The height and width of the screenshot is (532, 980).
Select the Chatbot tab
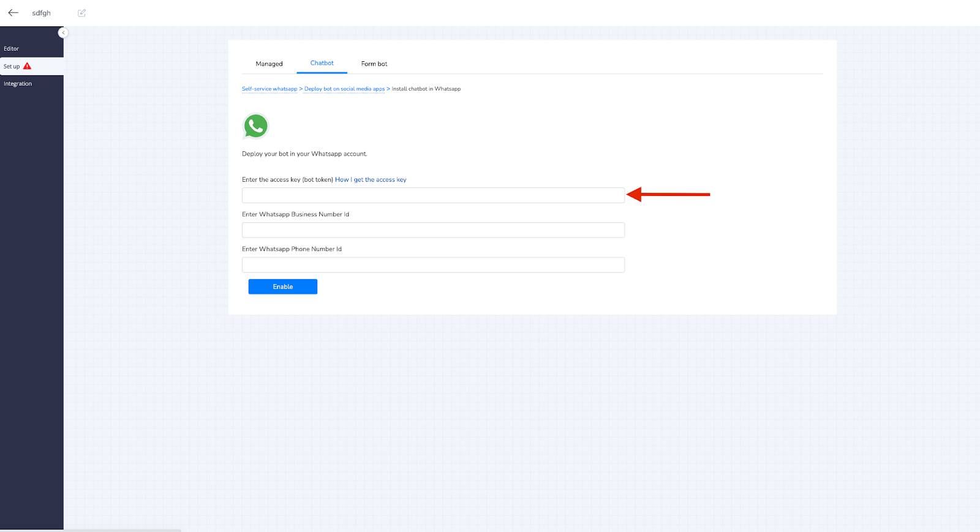click(322, 63)
